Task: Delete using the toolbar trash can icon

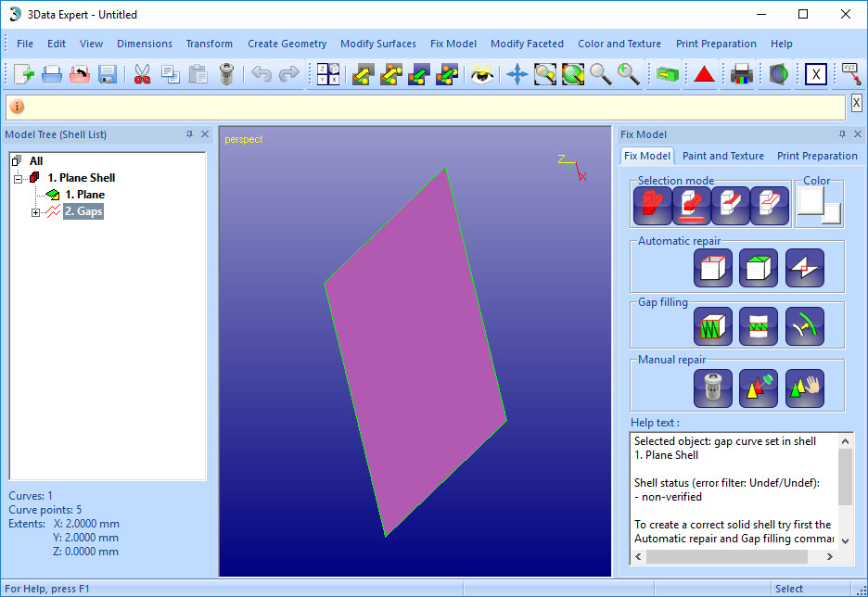Action: click(x=226, y=73)
